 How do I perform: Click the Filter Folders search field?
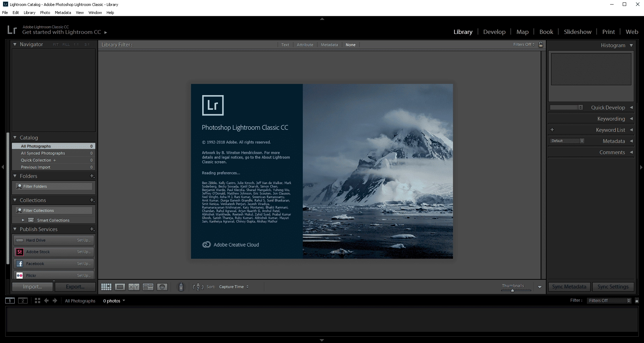point(54,186)
